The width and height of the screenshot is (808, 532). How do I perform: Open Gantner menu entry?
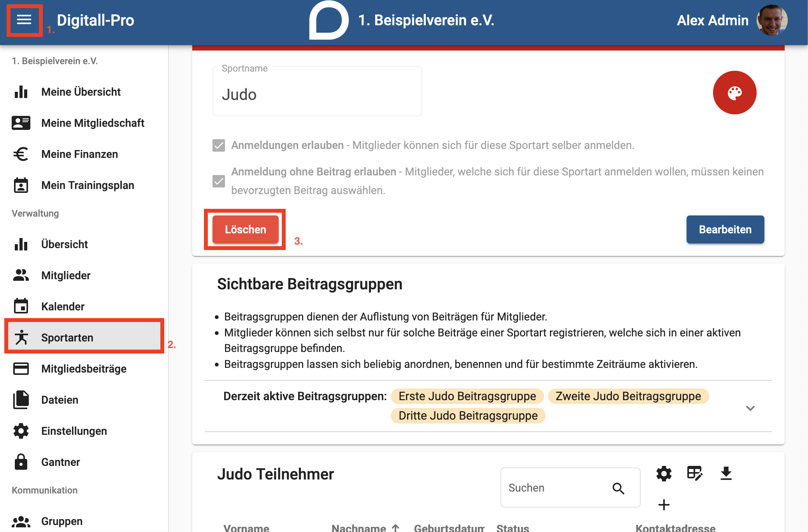[84, 462]
